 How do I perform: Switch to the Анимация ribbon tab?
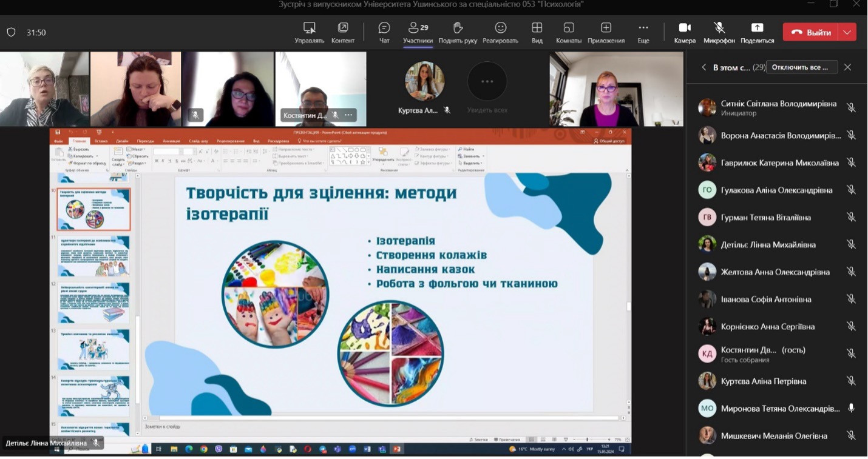(x=172, y=141)
